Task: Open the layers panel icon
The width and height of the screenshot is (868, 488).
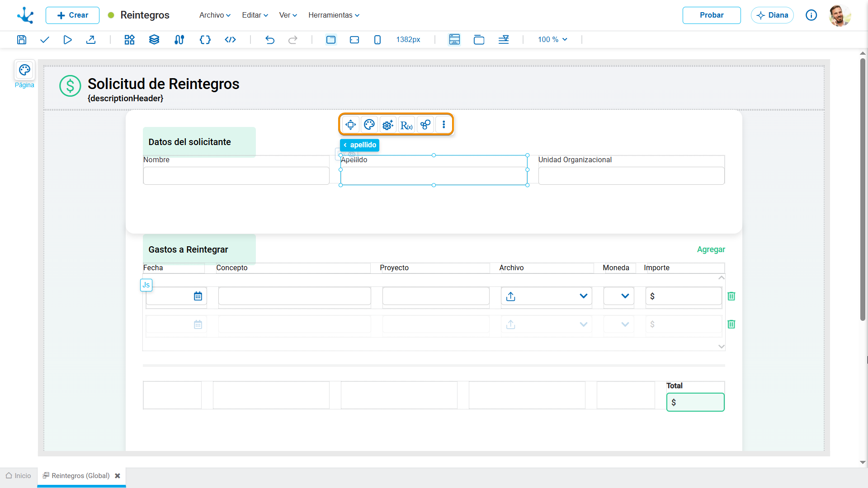Action: [154, 40]
